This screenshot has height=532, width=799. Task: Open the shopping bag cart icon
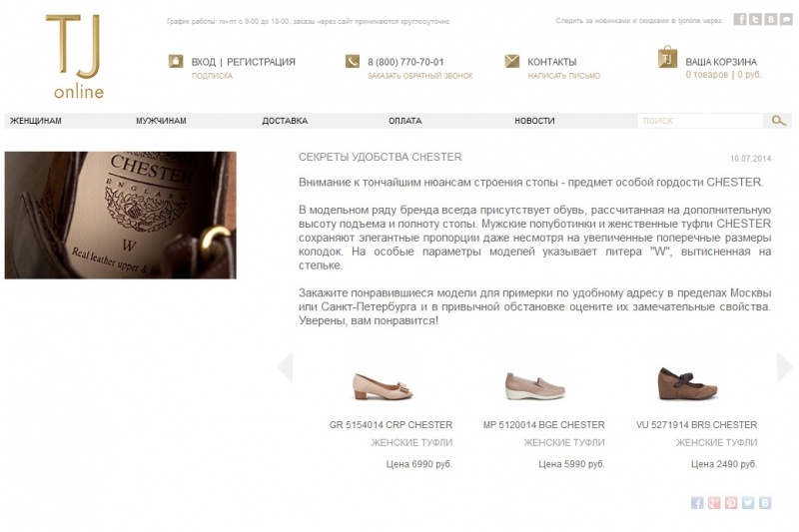tap(667, 57)
